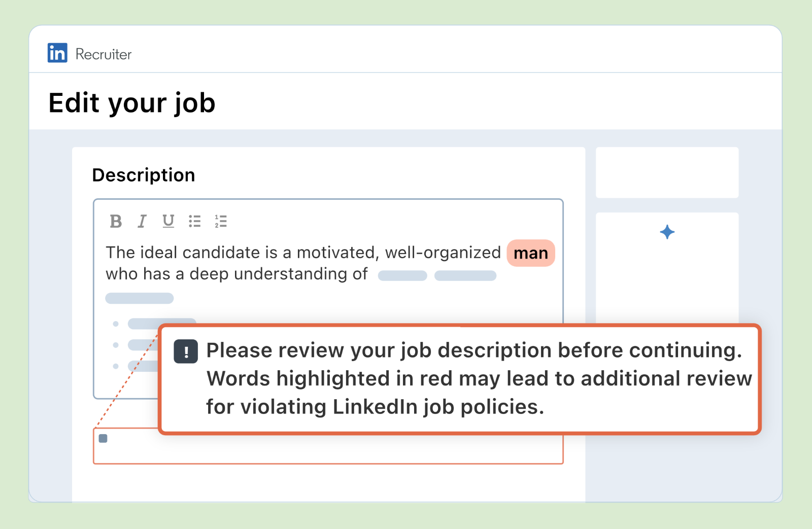This screenshot has height=529, width=812.
Task: Click inside the job description text area
Action: 328,299
